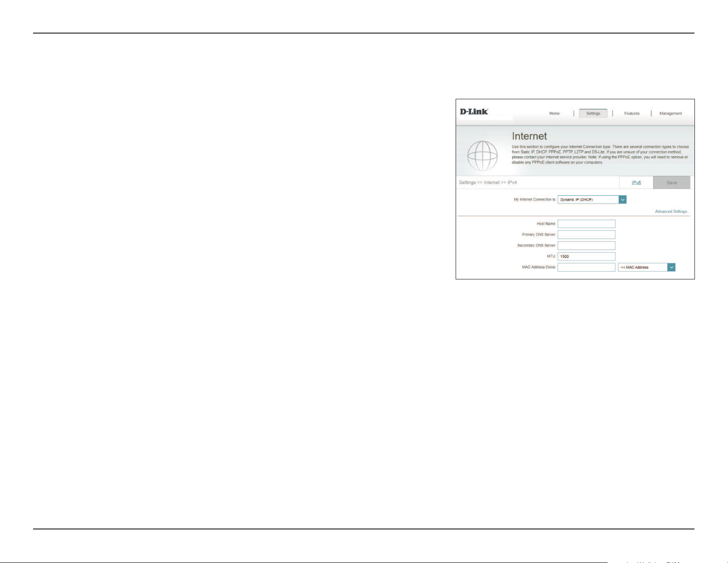Screen dimensions: 728x563
Task: Click the globe Internet icon
Action: click(x=482, y=156)
